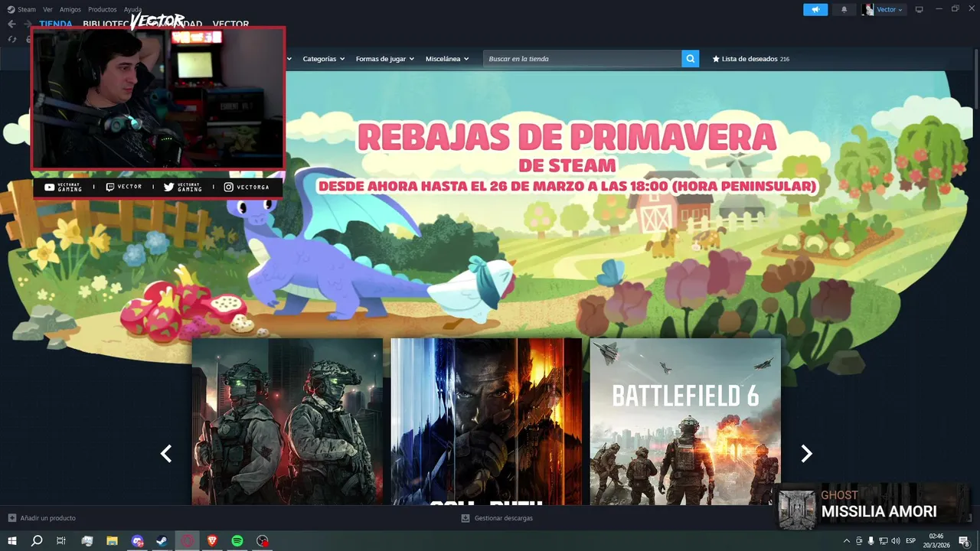The height and width of the screenshot is (551, 980).
Task: Open the Ayuda menu
Action: pos(133,9)
